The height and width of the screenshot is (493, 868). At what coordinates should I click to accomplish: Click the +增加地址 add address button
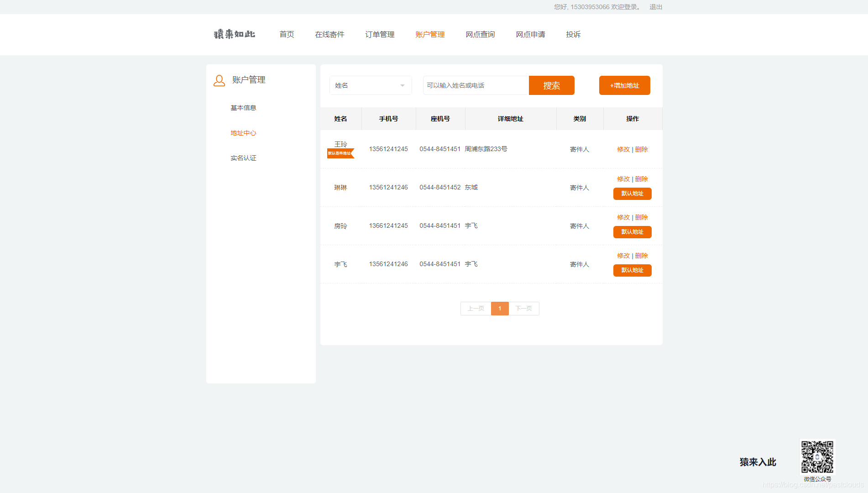pos(624,85)
